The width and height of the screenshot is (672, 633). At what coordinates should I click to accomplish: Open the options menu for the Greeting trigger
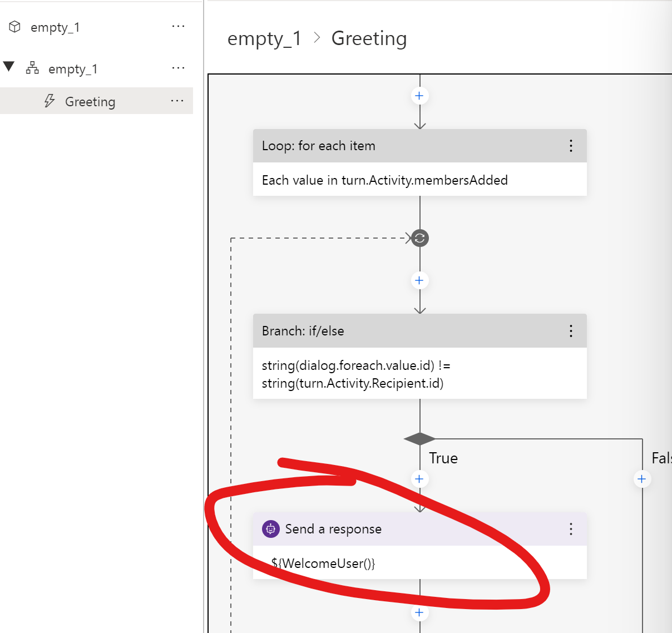tap(177, 101)
